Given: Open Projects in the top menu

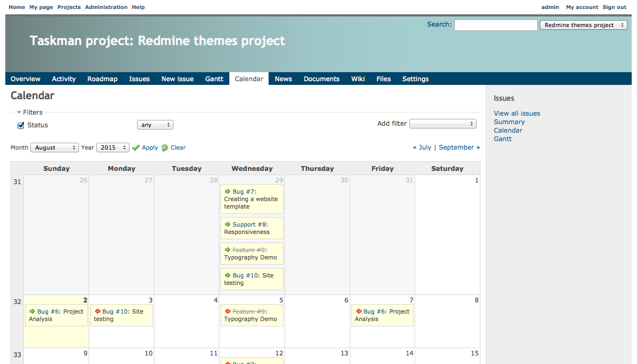Looking at the screenshot, I should coord(69,7).
